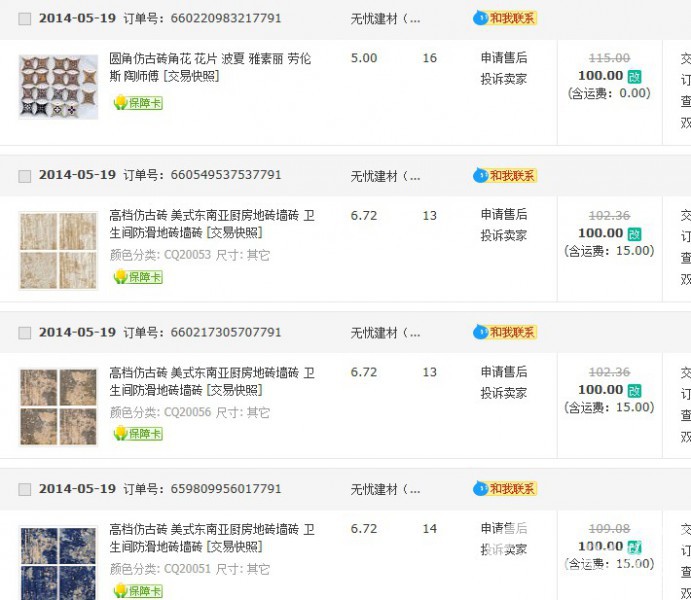Click green 改 price icon in CQ20053 order
Screen dimensions: 691x600
click(x=635, y=234)
